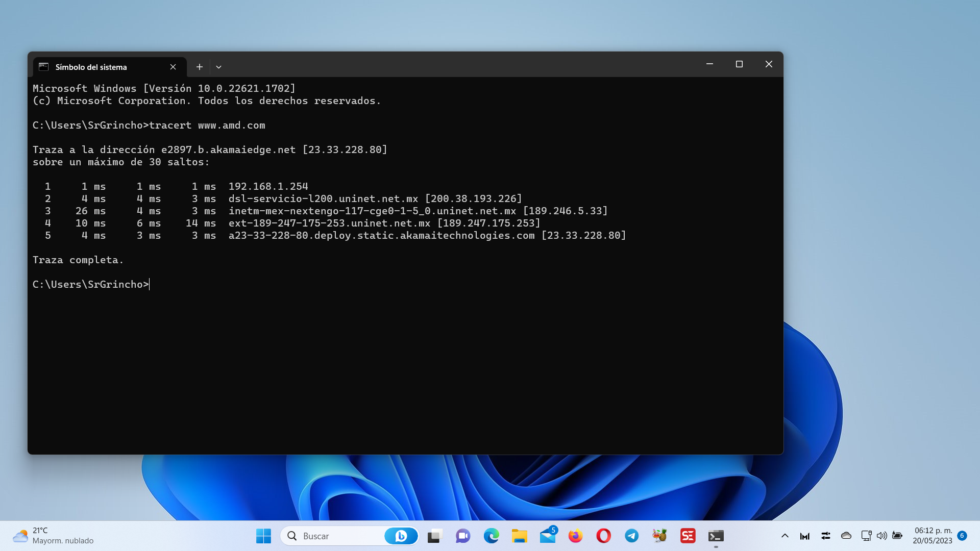Open notifications badge showing 6
Viewport: 980px width, 551px height.
pos(962,536)
